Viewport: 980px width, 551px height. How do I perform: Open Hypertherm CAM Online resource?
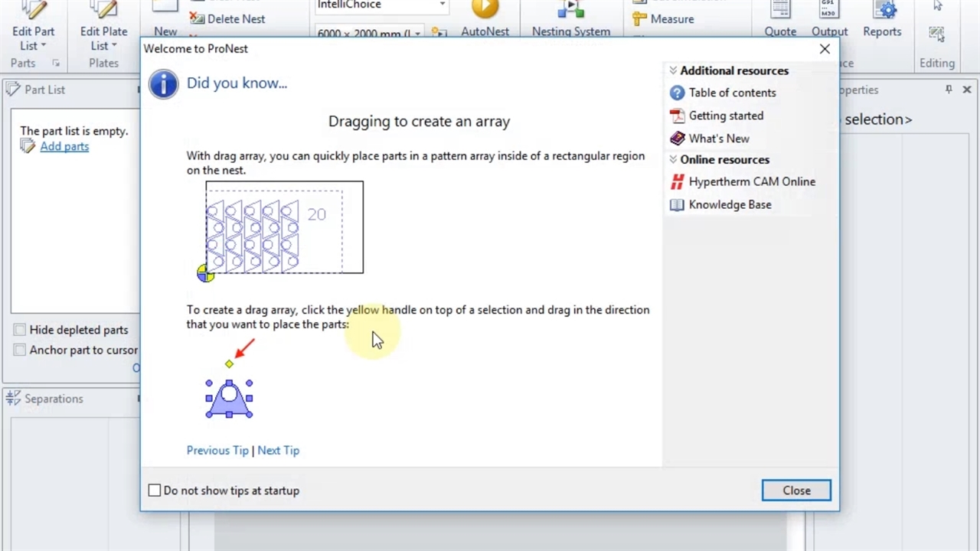(751, 181)
